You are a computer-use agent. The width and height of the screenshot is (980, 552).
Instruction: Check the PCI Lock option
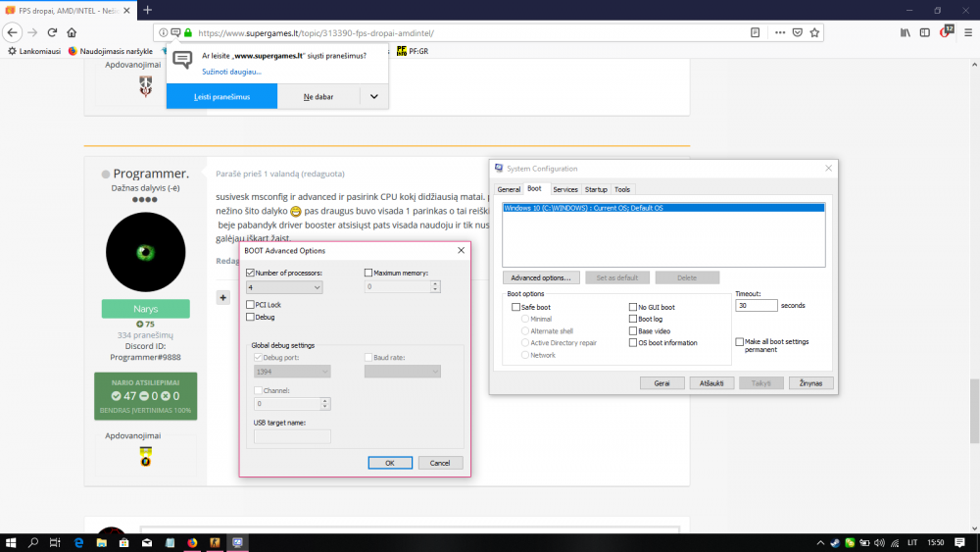[250, 305]
